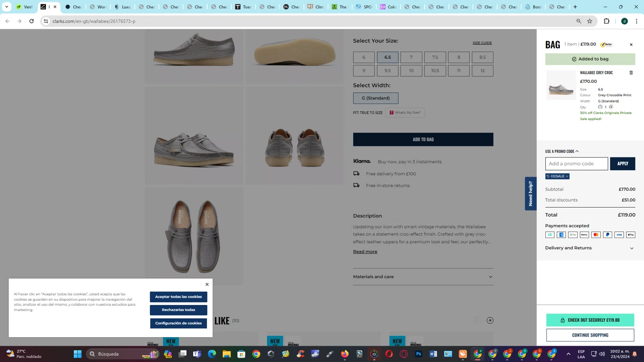Viewport: 644px width, 362px height.
Task: Add to bag button
Action: coord(423,139)
